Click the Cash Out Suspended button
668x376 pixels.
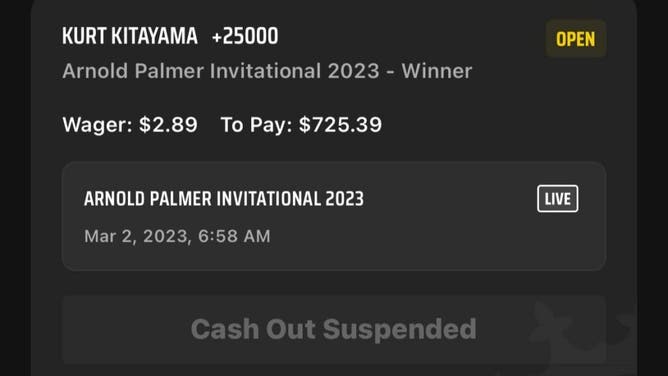(334, 329)
